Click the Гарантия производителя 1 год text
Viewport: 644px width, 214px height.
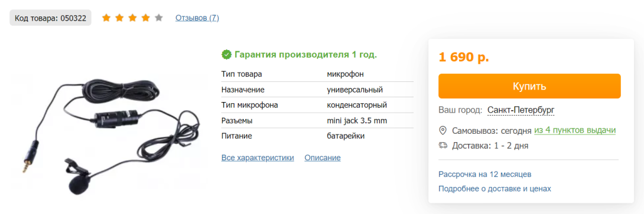(305, 54)
